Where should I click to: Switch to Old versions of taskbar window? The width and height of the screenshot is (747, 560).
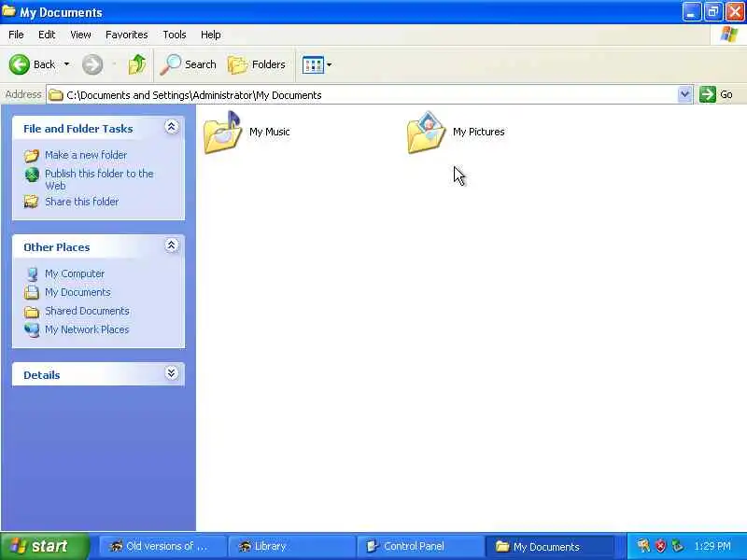(162, 546)
